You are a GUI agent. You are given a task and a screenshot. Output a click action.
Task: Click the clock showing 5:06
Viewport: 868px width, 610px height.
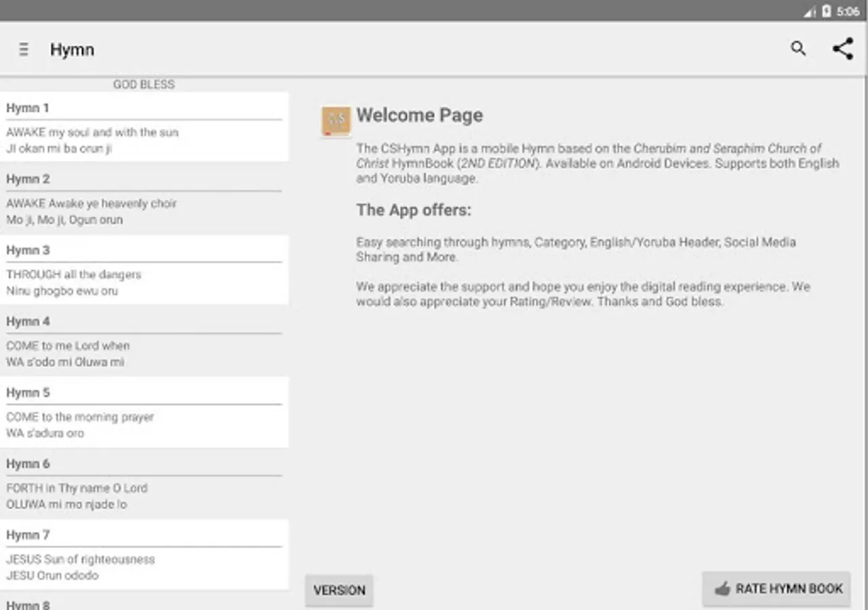click(x=848, y=12)
